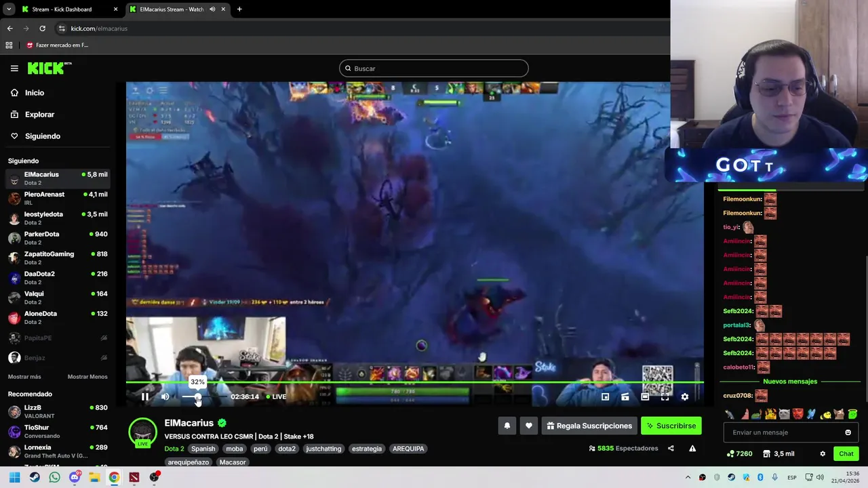Click the Dota 2 category link under the stream title

point(174,449)
